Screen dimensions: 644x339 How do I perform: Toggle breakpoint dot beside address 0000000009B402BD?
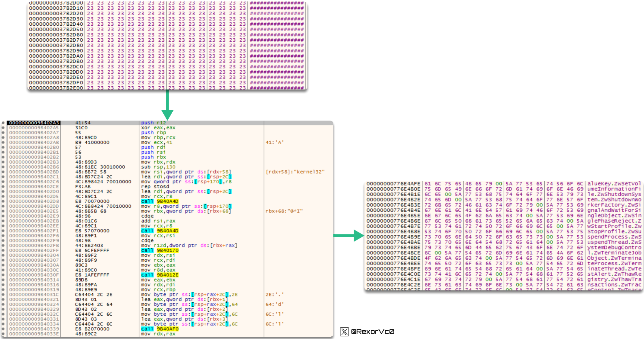tap(3, 172)
